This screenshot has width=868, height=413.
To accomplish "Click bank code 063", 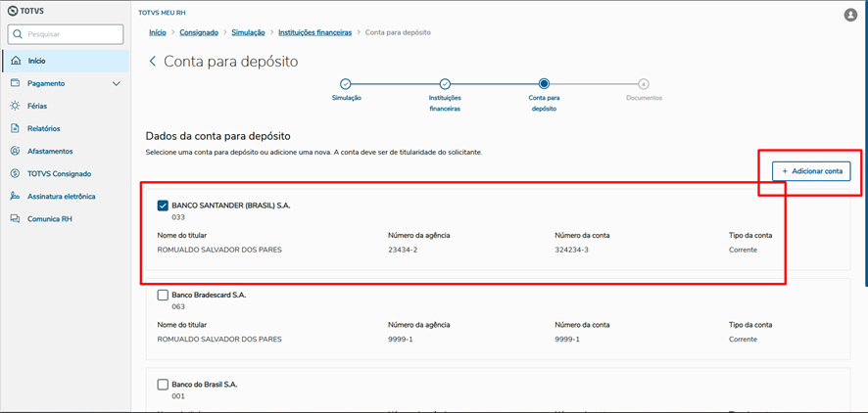I will tap(178, 307).
